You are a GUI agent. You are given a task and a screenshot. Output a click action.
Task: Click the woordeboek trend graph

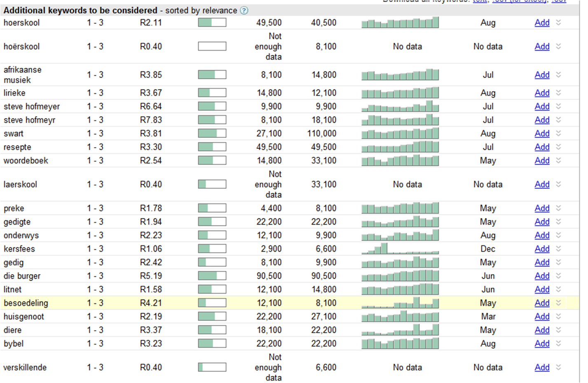click(x=400, y=160)
